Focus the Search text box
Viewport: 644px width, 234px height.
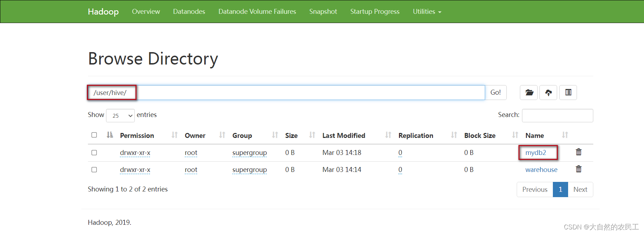(557, 116)
